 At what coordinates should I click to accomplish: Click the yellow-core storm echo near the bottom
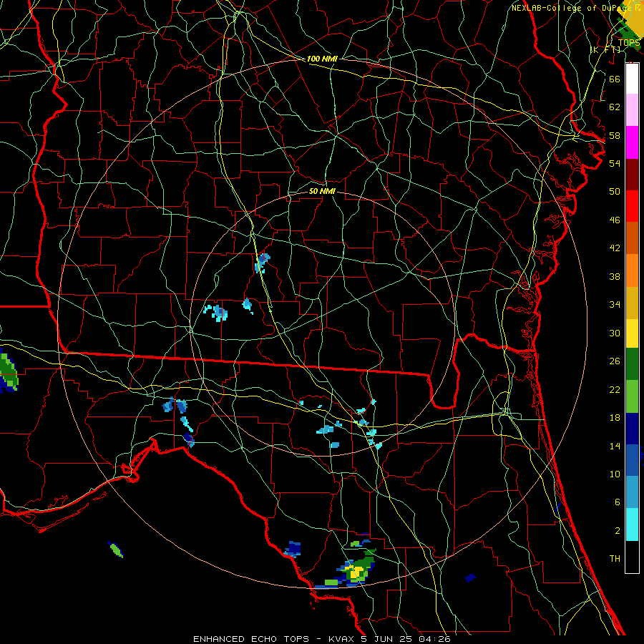356,571
